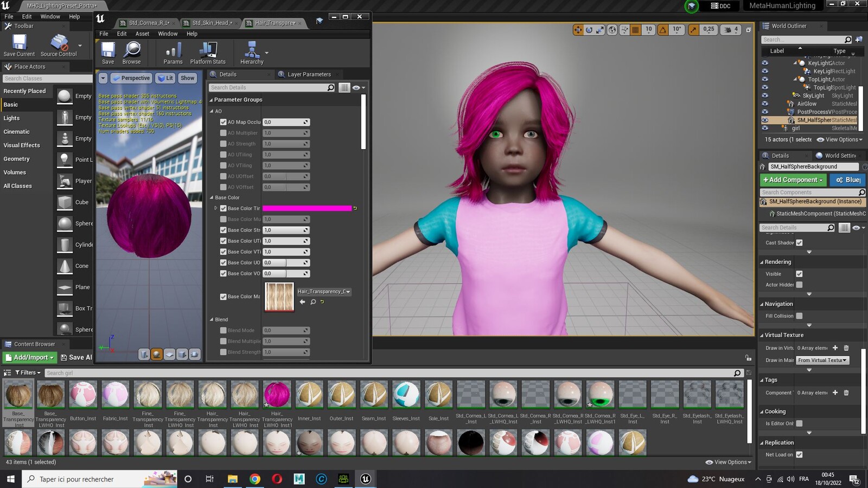This screenshot has width=868, height=488.
Task: Click Hair_Transparency texture thumbnail
Action: coord(279,297)
